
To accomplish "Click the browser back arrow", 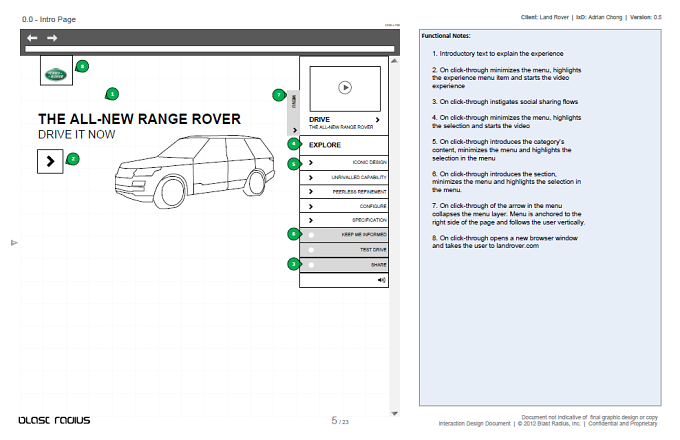I will pyautogui.click(x=32, y=38).
